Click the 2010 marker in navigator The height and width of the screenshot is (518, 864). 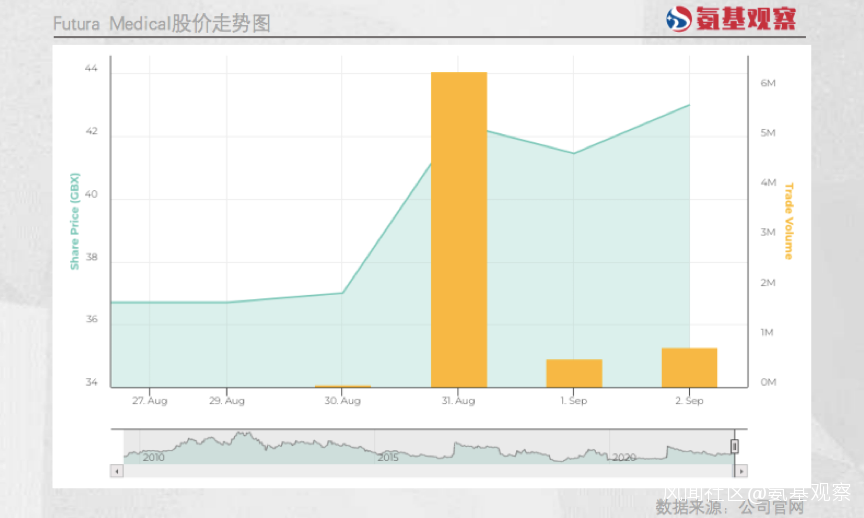tap(153, 457)
